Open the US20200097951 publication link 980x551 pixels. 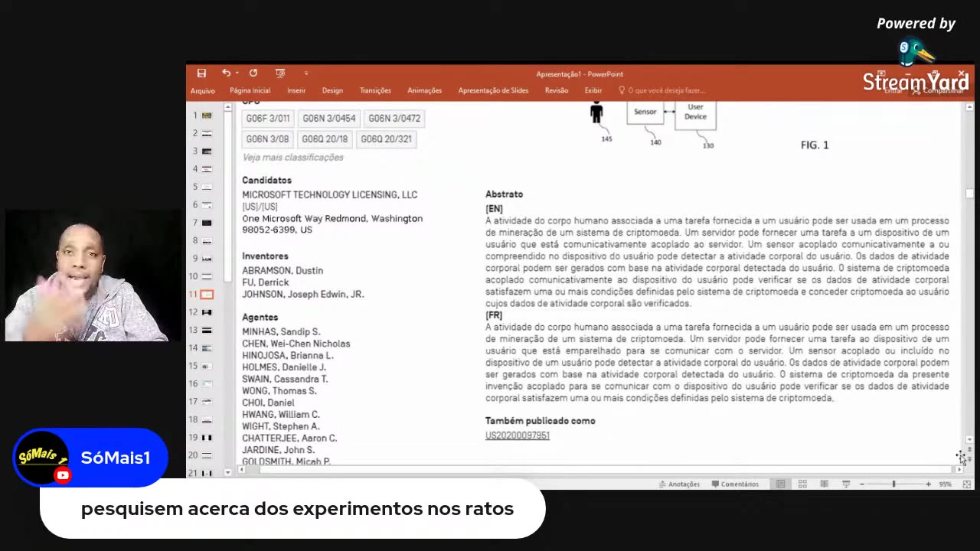[518, 435]
